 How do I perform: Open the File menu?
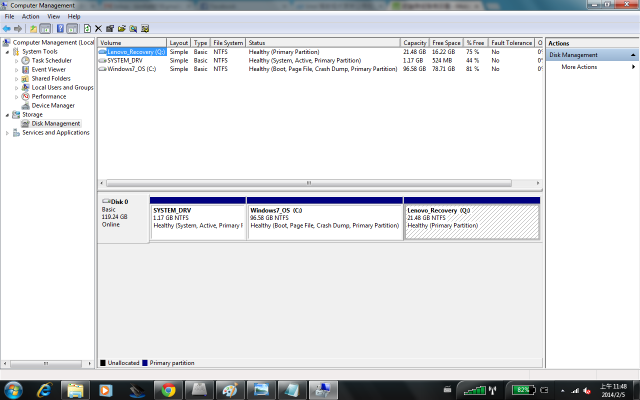pos(9,17)
